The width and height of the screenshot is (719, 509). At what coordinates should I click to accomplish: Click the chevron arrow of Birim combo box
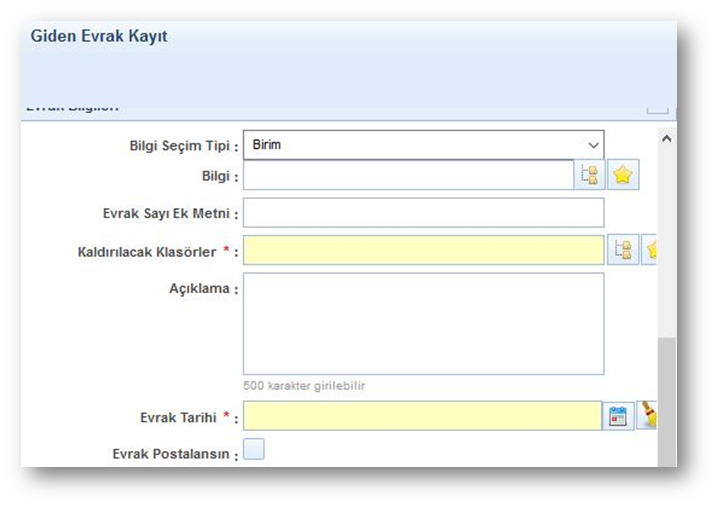[x=593, y=145]
